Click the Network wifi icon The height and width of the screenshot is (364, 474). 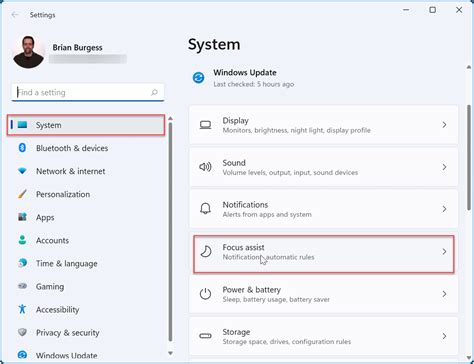(x=22, y=171)
